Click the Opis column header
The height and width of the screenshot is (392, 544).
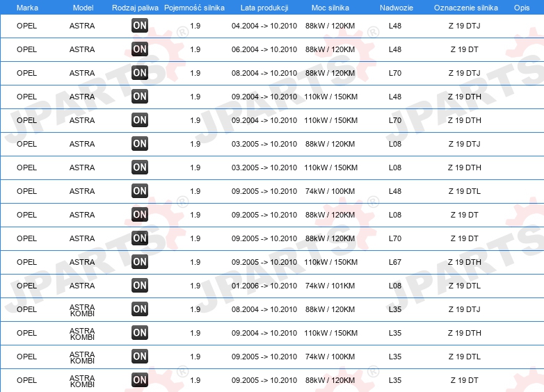pyautogui.click(x=522, y=8)
